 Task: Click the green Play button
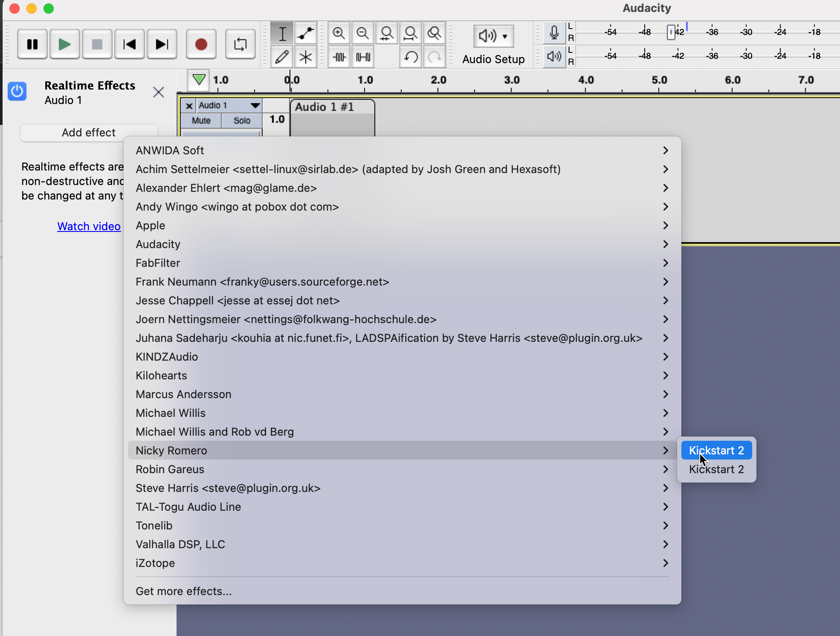point(64,44)
